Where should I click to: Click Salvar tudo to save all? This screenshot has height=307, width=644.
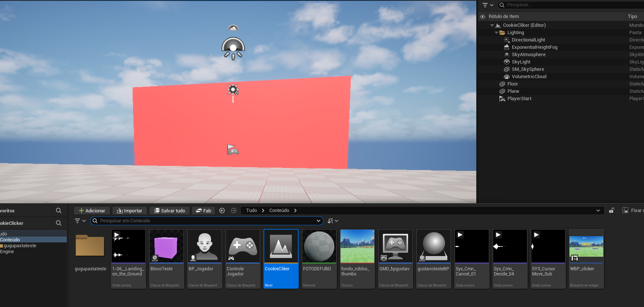170,211
